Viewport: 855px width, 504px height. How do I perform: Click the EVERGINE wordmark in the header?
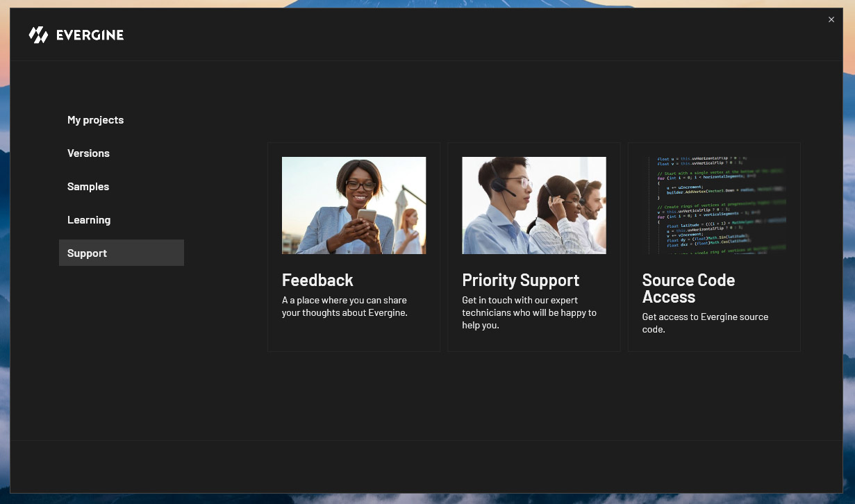(x=90, y=35)
